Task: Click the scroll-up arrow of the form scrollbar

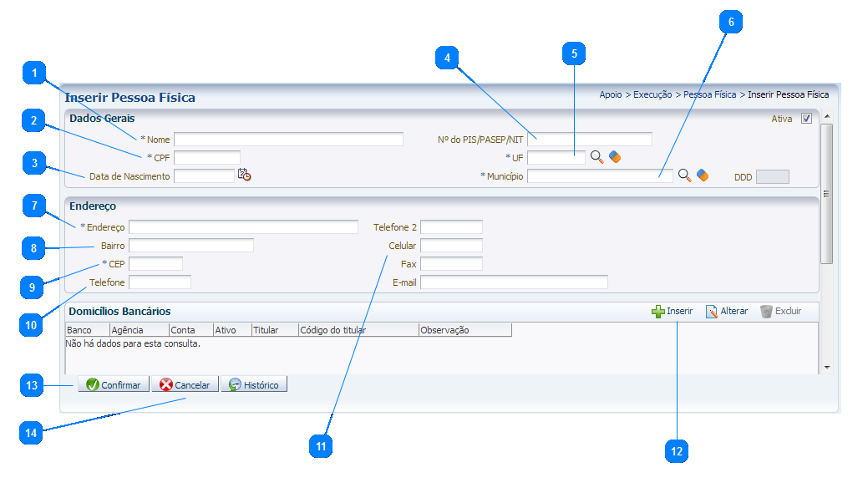Action: tap(826, 116)
